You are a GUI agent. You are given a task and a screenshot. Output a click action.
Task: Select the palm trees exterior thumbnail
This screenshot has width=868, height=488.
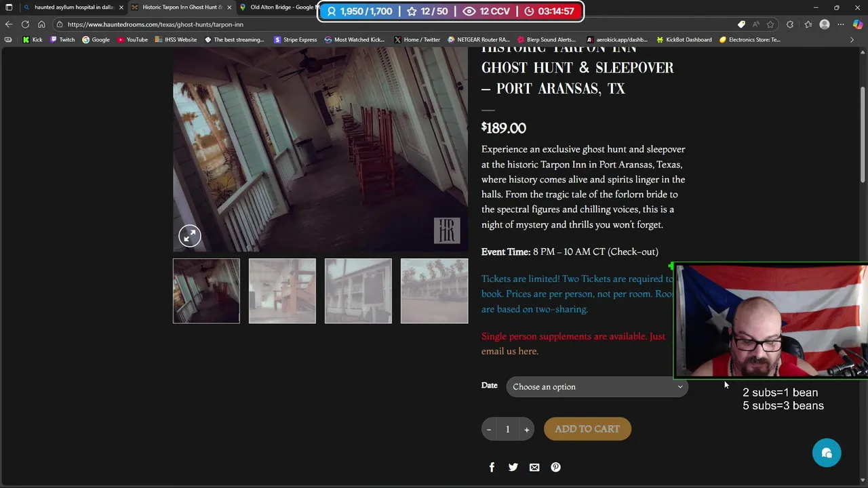tap(434, 291)
